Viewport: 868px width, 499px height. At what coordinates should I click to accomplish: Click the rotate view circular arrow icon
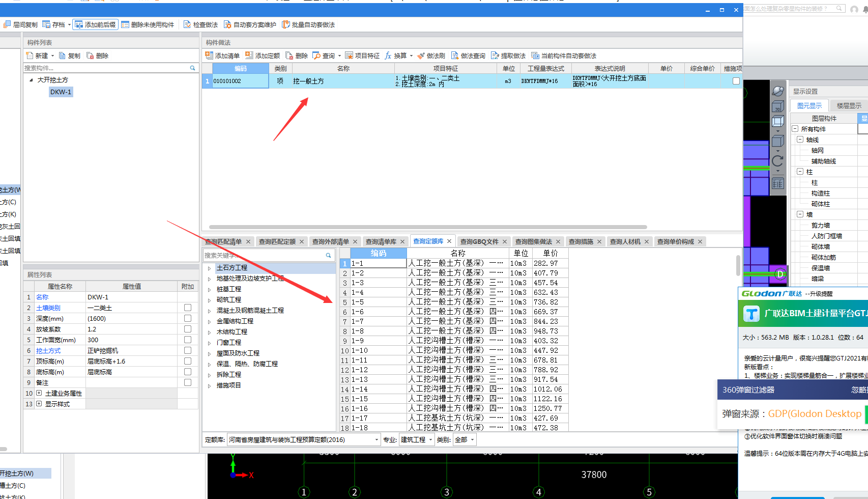778,161
